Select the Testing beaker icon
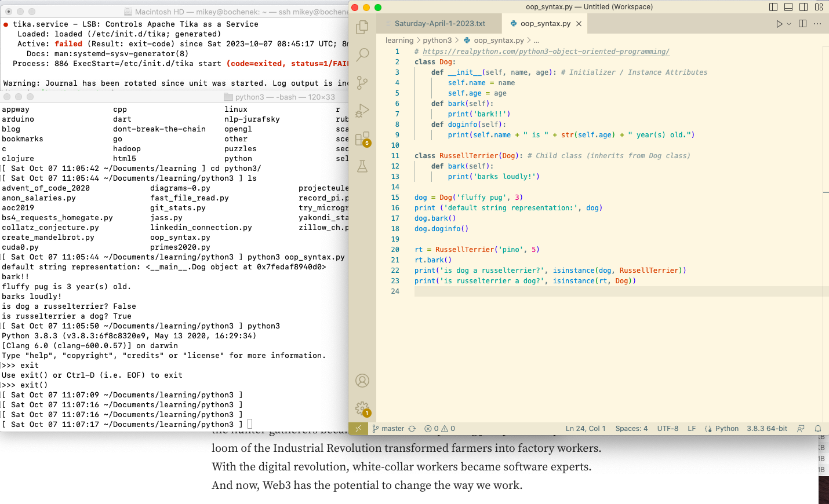 (x=362, y=166)
